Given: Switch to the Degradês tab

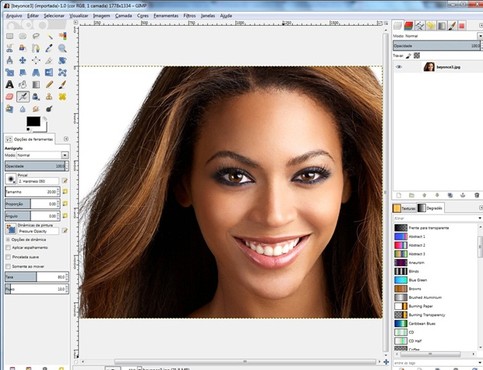Looking at the screenshot, I should pyautogui.click(x=430, y=208).
